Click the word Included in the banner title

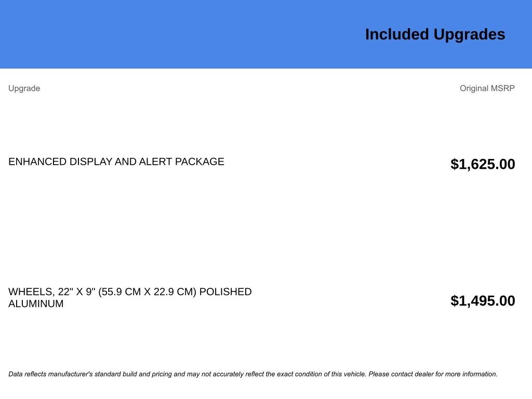397,35
